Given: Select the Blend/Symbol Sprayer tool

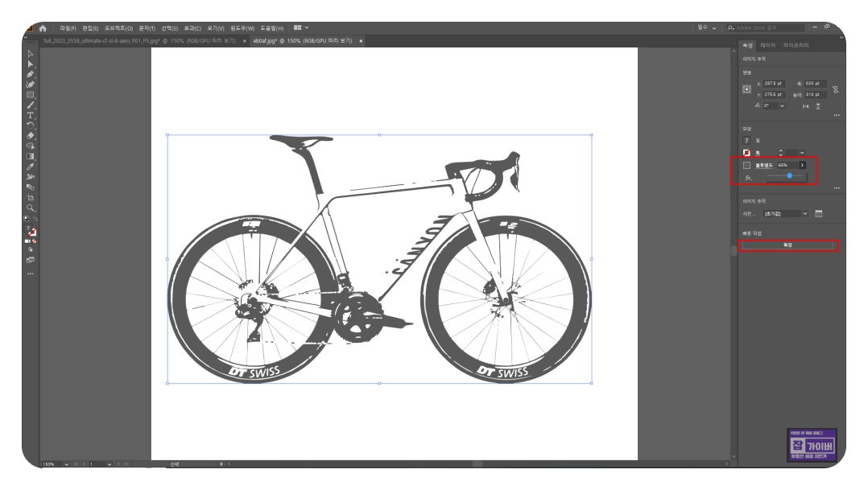Looking at the screenshot, I should [x=31, y=187].
